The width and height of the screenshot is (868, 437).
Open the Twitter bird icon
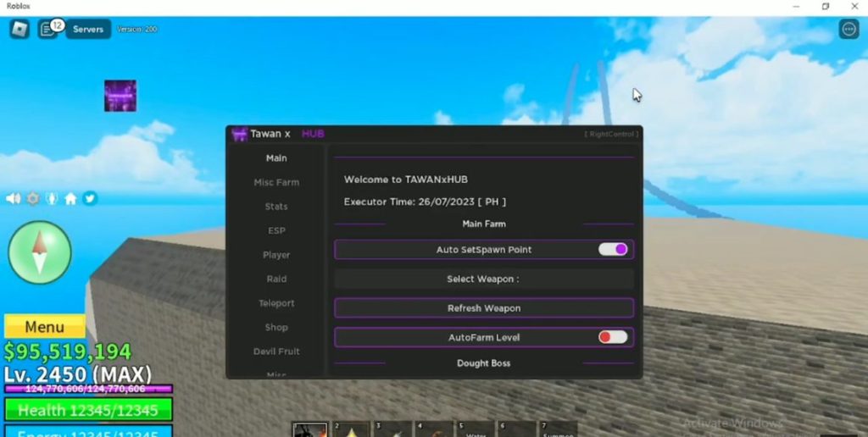pos(90,198)
